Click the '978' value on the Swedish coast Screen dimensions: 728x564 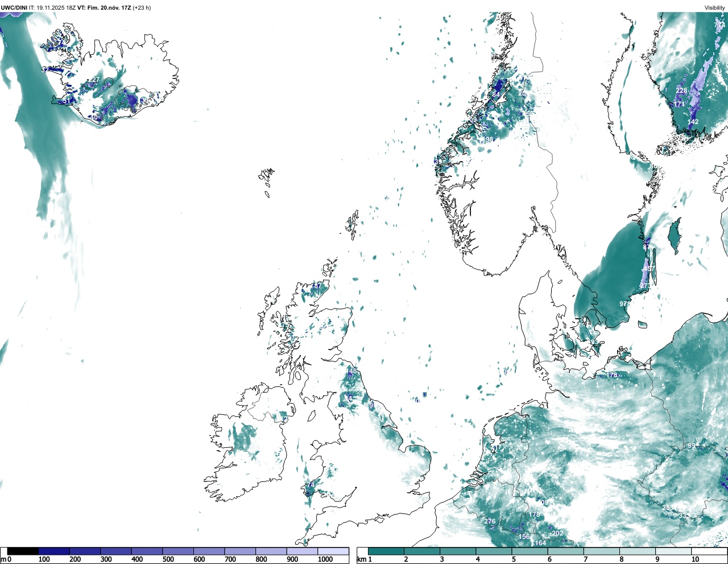coord(625,304)
